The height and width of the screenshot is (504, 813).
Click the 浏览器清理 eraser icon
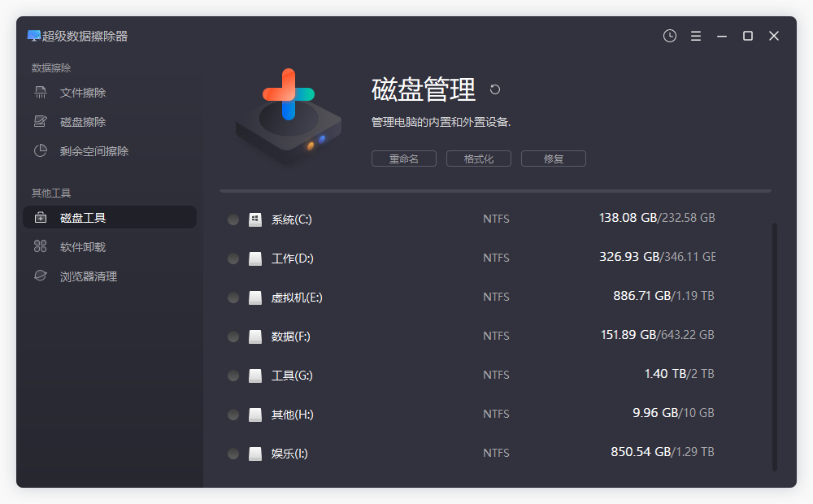[39, 276]
